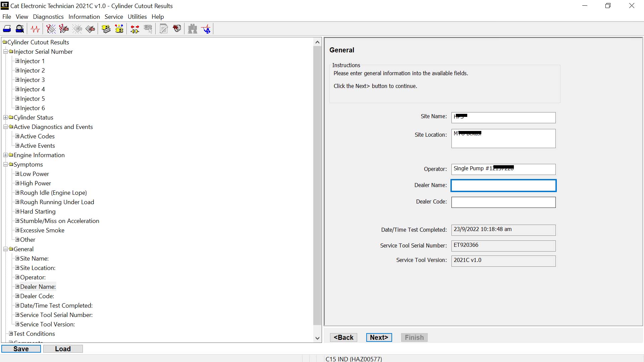The width and height of the screenshot is (644, 362).
Task: Click the Cat ET application logo icon
Action: pyautogui.click(x=4, y=6)
